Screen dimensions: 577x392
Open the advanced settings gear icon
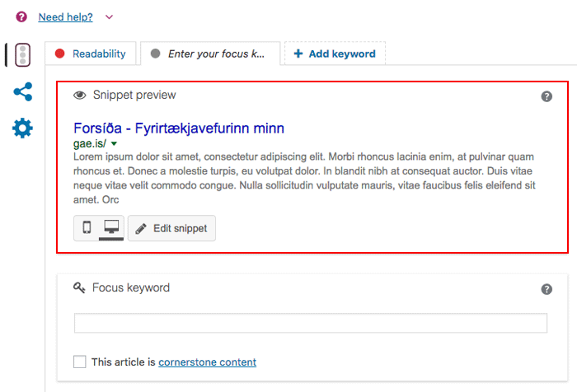point(22,128)
